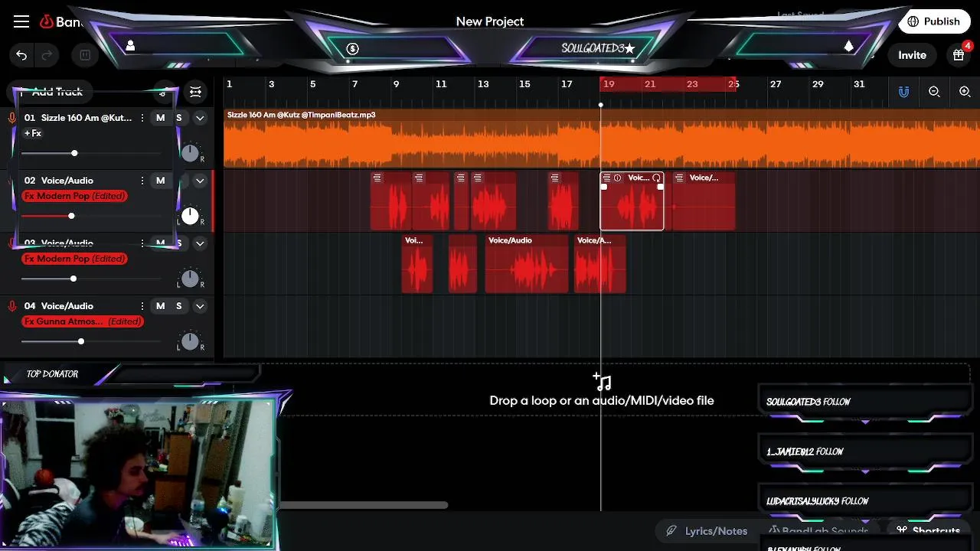Screen dimensions: 980x551
Task: Open the Lyrics/Notes panel
Action: click(706, 530)
